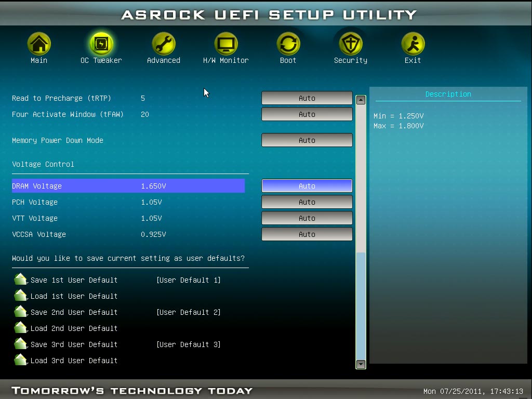Click the date and time in the footer

pyautogui.click(x=473, y=391)
